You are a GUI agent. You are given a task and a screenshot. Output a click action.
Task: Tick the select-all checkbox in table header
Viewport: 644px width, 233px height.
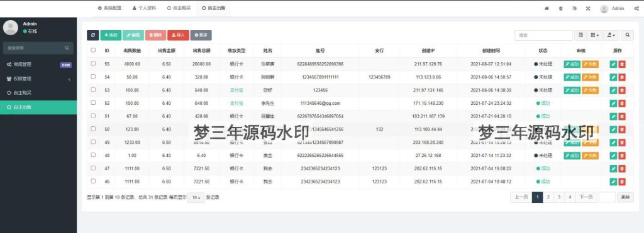(93, 50)
